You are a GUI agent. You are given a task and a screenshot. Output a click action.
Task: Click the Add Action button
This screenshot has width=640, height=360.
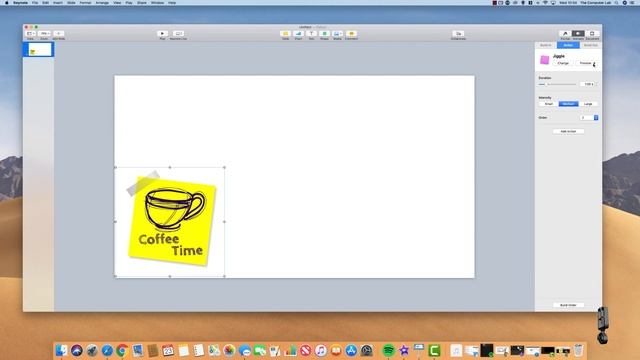(x=568, y=131)
